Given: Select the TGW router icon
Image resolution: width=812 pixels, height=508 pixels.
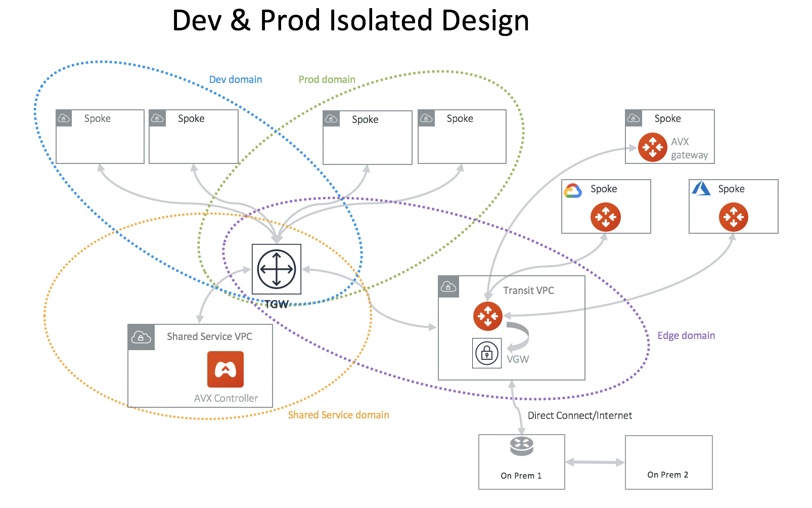Looking at the screenshot, I should 276,269.
